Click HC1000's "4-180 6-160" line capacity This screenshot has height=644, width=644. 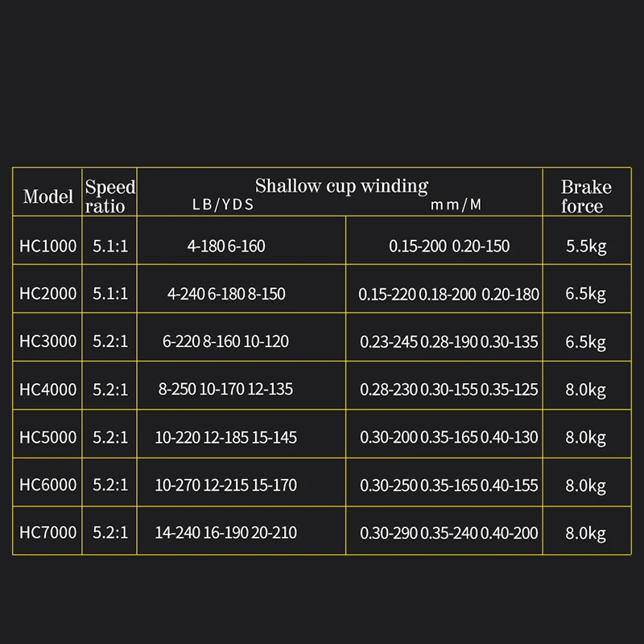226,246
